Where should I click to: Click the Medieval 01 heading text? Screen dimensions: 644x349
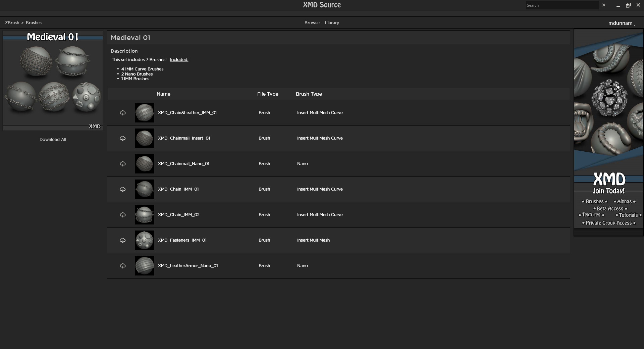click(x=130, y=38)
